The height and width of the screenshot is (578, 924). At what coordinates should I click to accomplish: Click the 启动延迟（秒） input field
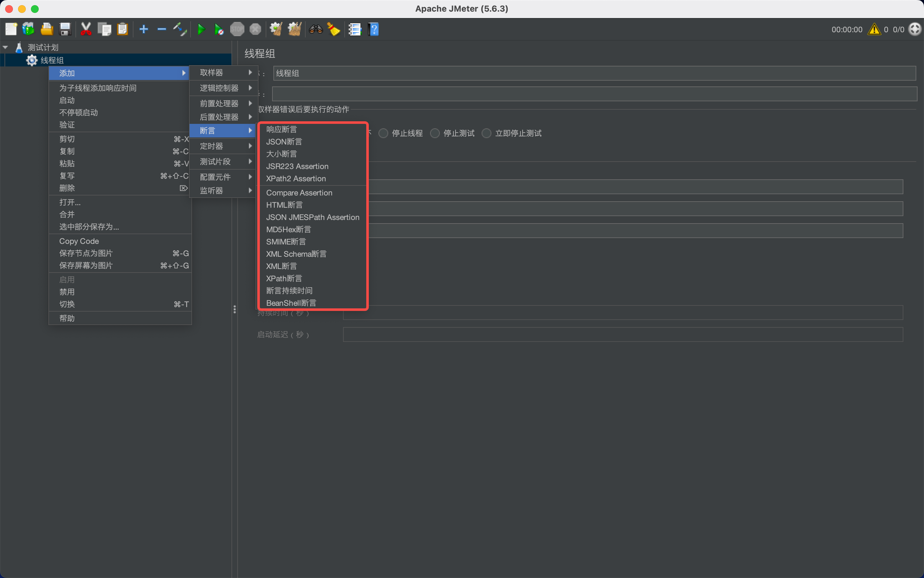(623, 334)
